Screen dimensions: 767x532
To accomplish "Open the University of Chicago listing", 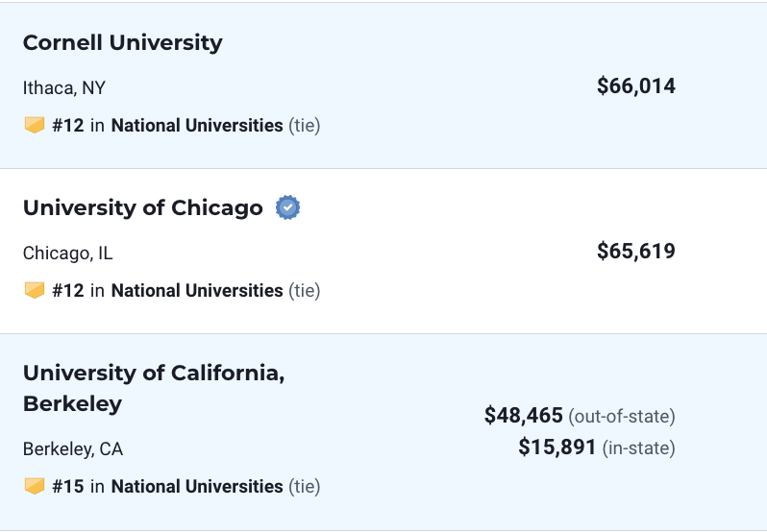I will tap(143, 207).
